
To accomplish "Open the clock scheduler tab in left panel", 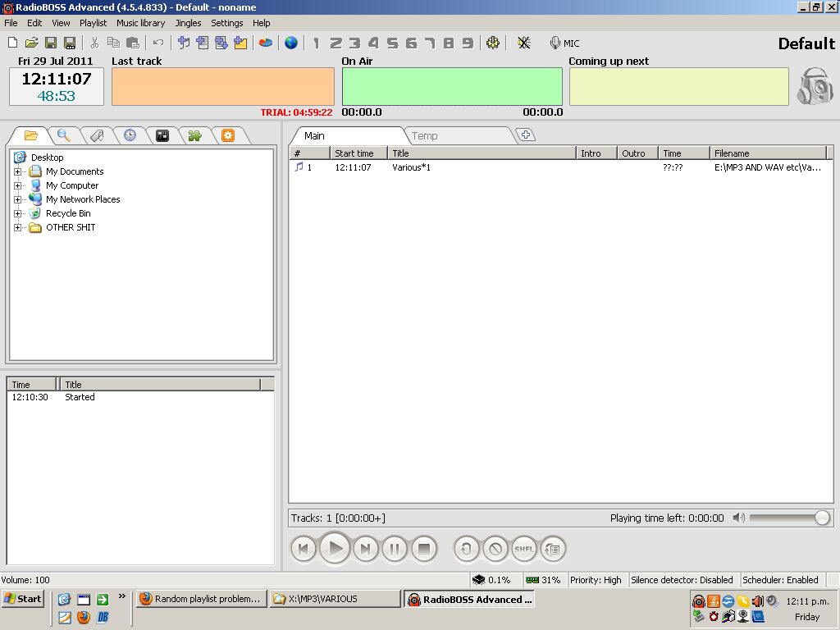I will tap(130, 135).
